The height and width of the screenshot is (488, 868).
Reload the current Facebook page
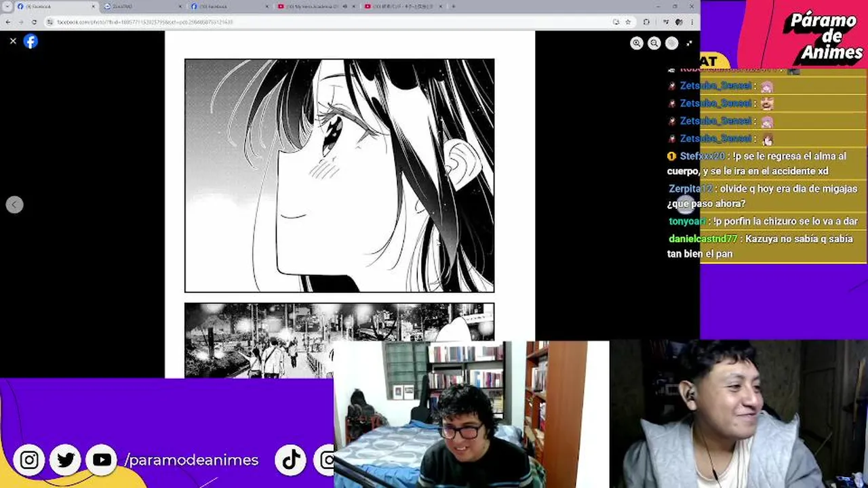click(x=34, y=22)
